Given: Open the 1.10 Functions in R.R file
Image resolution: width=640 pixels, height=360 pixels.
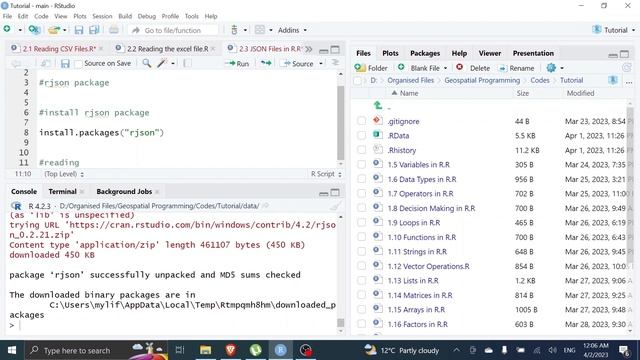Looking at the screenshot, I should [x=422, y=237].
